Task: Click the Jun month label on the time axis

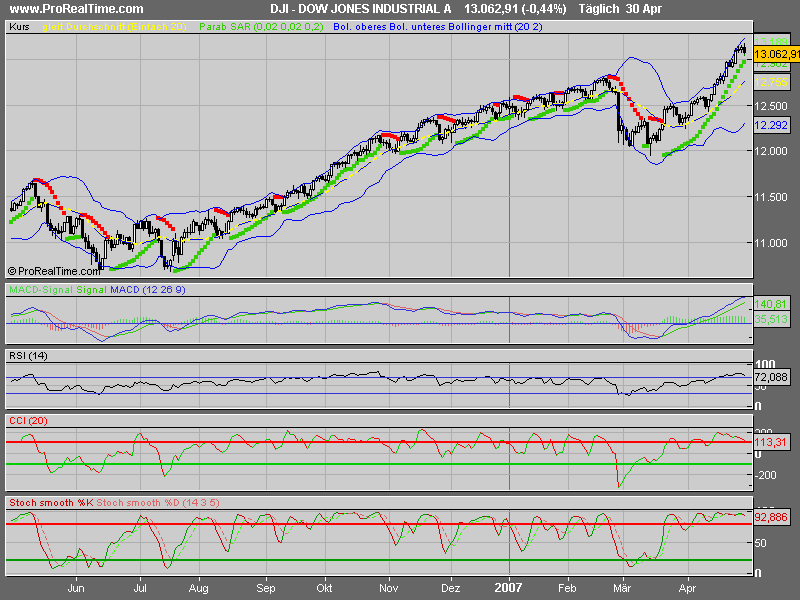Action: coord(76,588)
